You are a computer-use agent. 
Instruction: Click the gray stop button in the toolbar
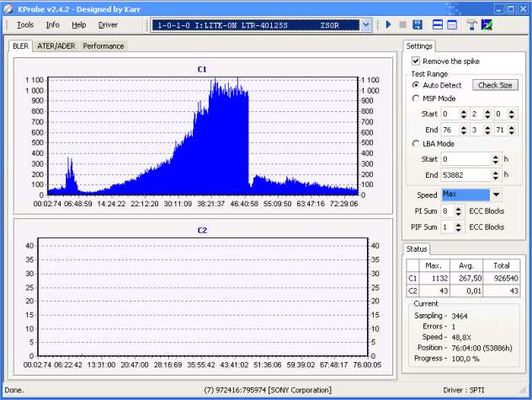pos(402,24)
